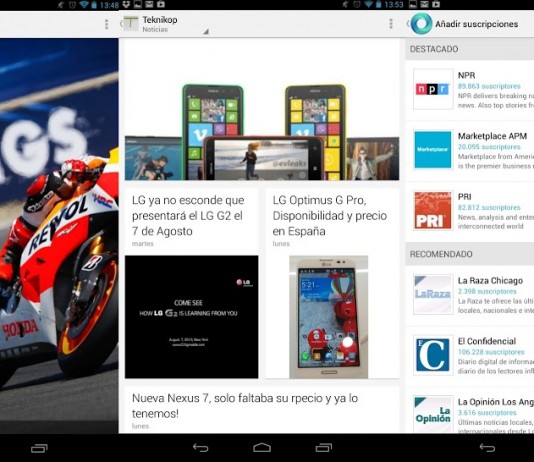The height and width of the screenshot is (462, 534).
Task: Open article LG ya no esconde que presentará
Action: click(x=188, y=216)
